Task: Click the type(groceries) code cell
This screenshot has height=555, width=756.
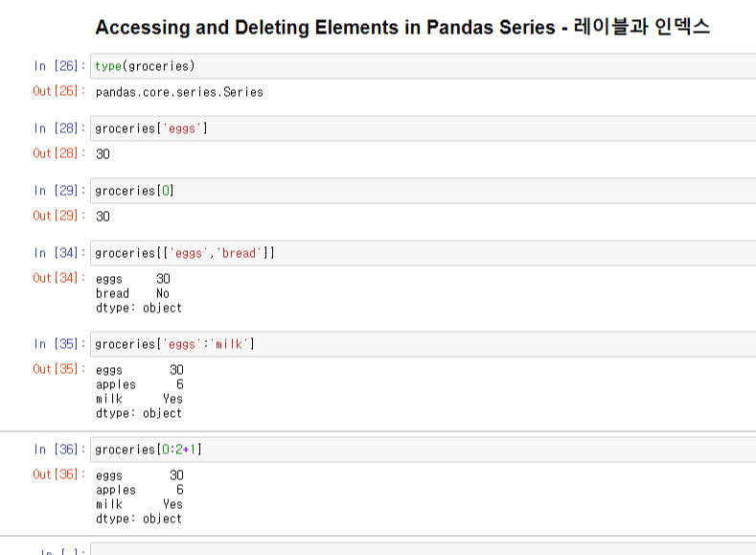Action: (x=423, y=66)
